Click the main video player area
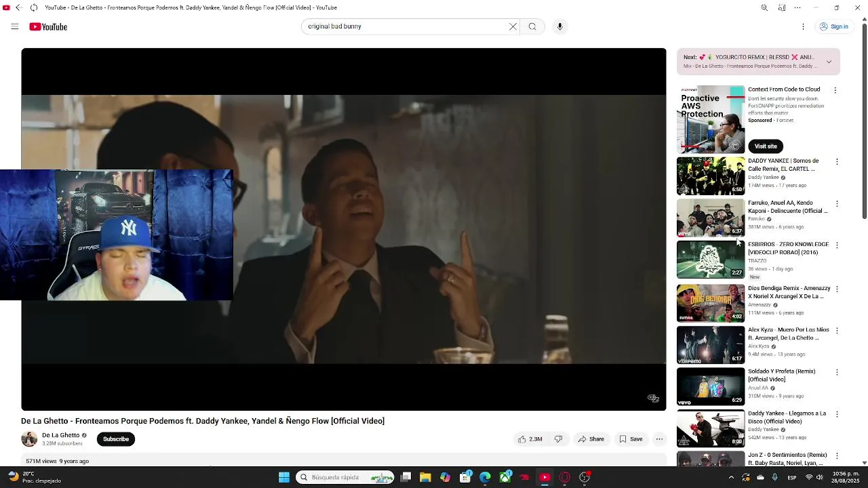This screenshot has width=868, height=488. tap(344, 229)
